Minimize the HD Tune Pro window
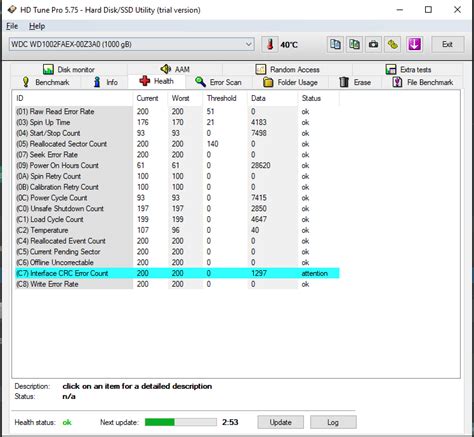The width and height of the screenshot is (474, 437). 400,10
